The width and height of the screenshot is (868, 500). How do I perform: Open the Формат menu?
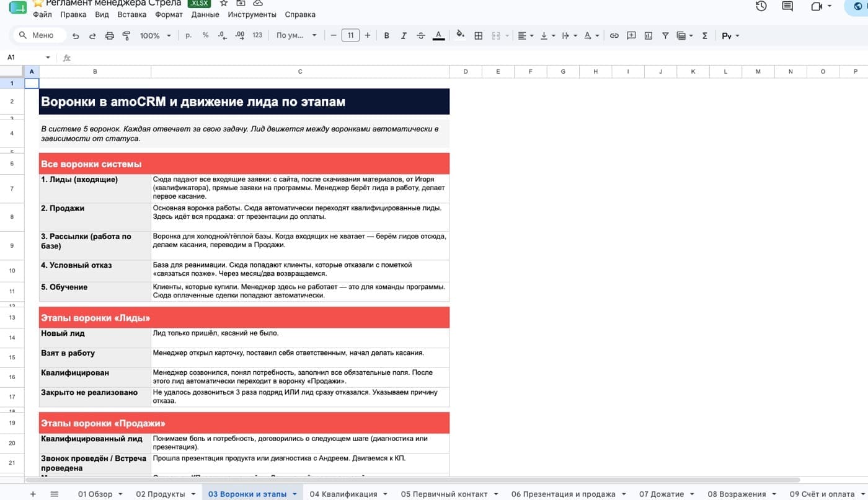[169, 14]
